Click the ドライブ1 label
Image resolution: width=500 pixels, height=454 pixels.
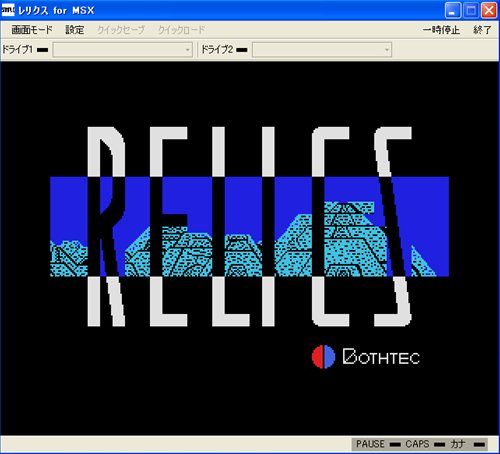tap(18, 50)
